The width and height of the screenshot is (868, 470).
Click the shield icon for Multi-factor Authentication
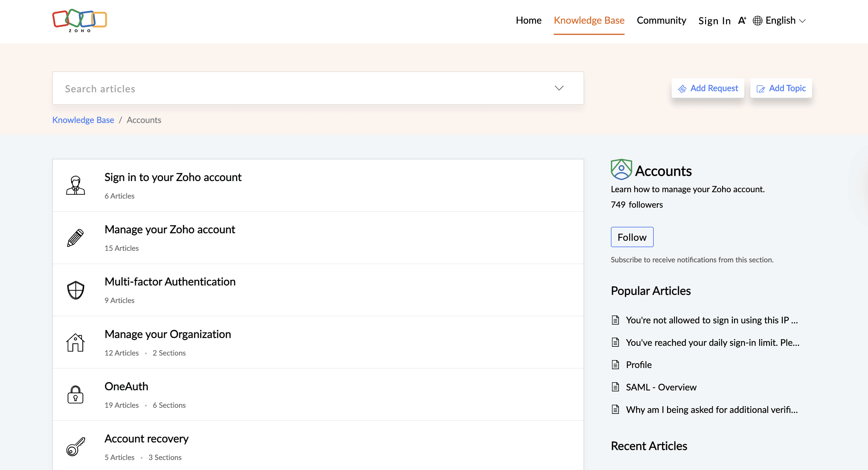click(x=75, y=290)
